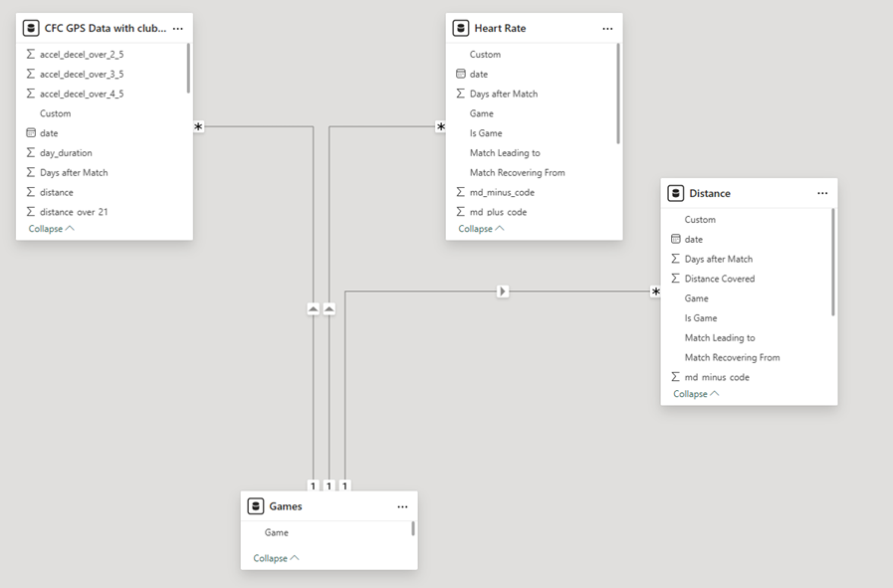Collapse the CFC GPS Data table

point(51,229)
